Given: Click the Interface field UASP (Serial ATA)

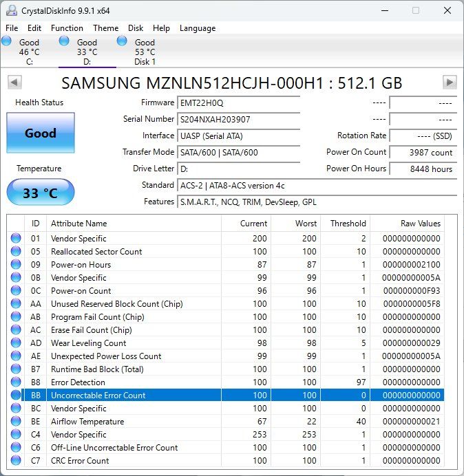Looking at the screenshot, I should pyautogui.click(x=238, y=136).
